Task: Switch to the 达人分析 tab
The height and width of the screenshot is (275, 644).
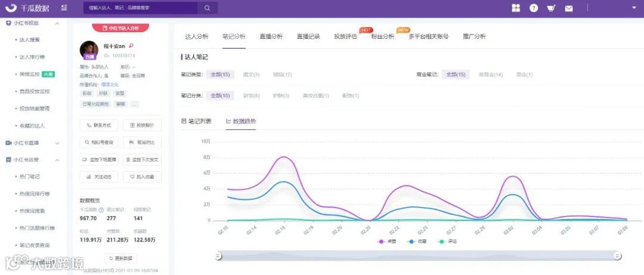Action: 197,36
